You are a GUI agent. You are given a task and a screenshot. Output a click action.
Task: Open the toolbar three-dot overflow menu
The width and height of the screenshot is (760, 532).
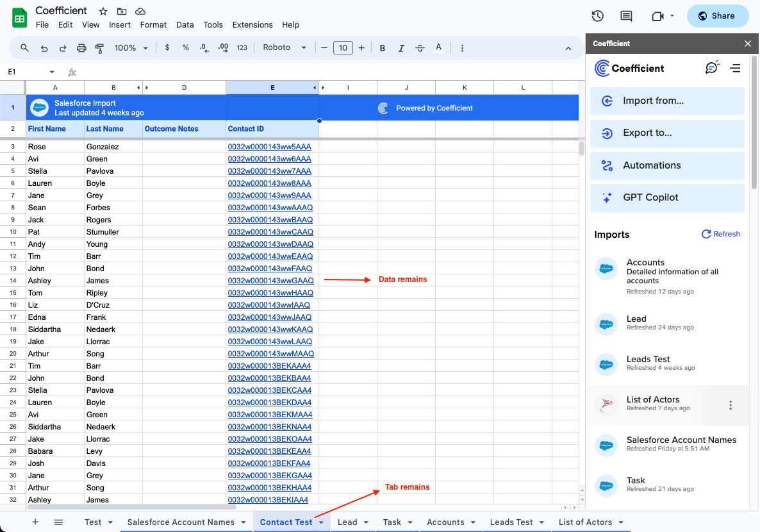pyautogui.click(x=462, y=47)
